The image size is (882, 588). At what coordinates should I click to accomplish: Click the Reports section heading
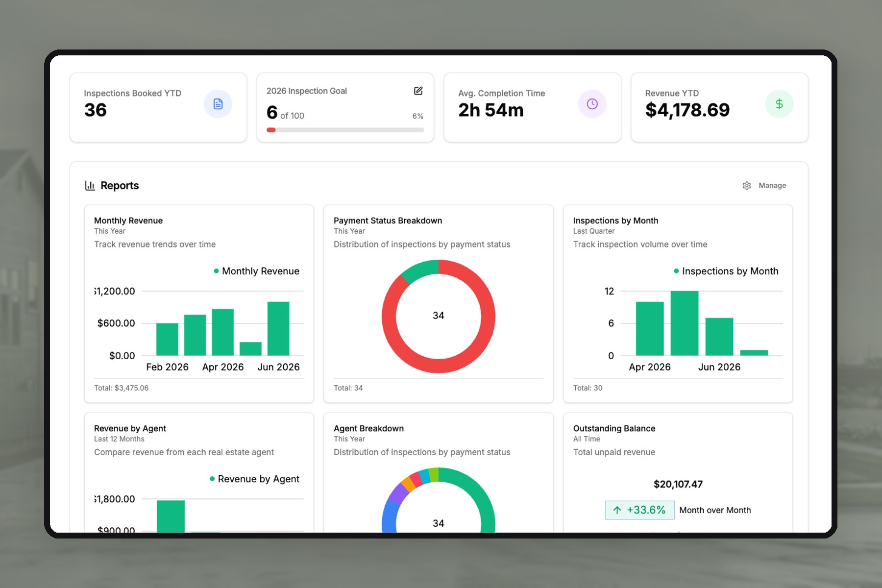[120, 186]
